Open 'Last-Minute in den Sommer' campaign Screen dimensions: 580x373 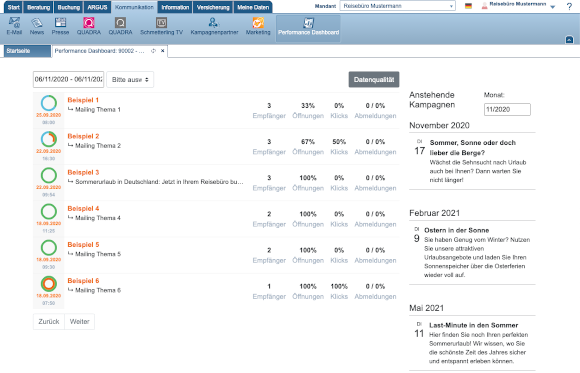click(x=473, y=325)
